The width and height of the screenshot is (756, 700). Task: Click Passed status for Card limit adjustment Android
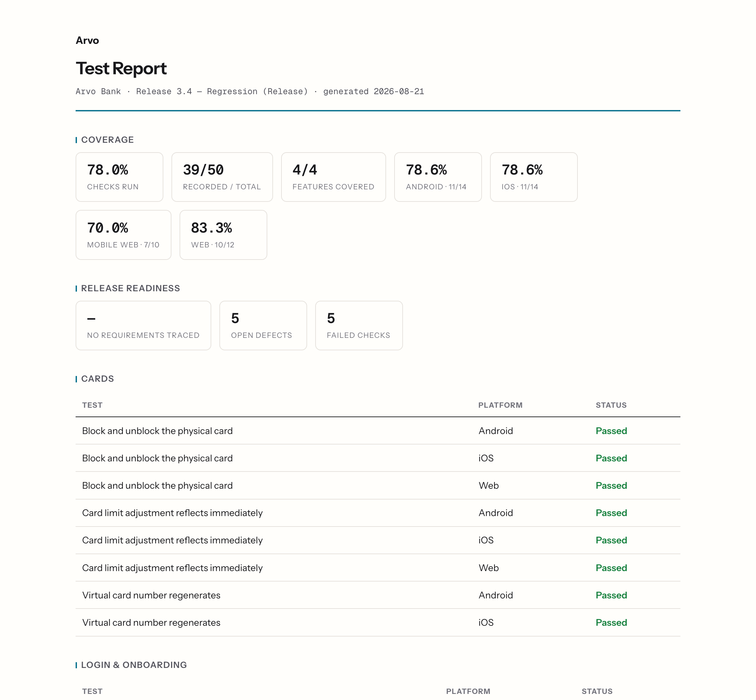[x=611, y=513]
